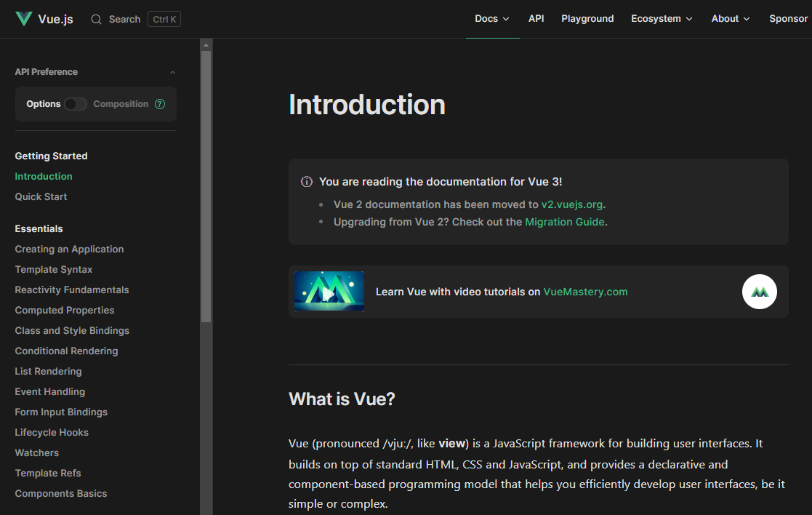Click the question mark beside the API preference switch
This screenshot has height=515, width=812.
pos(159,104)
